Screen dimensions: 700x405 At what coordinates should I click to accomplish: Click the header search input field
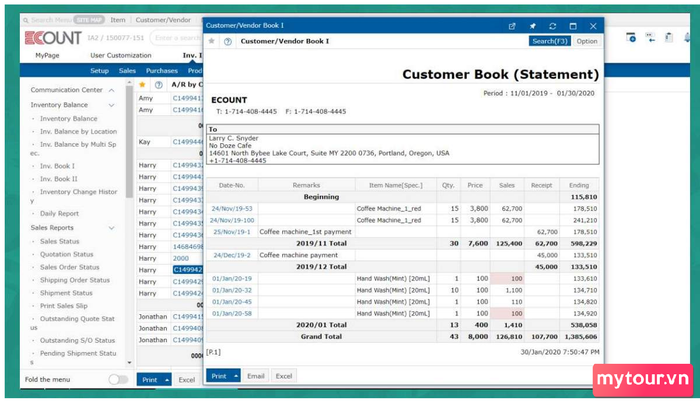click(176, 38)
